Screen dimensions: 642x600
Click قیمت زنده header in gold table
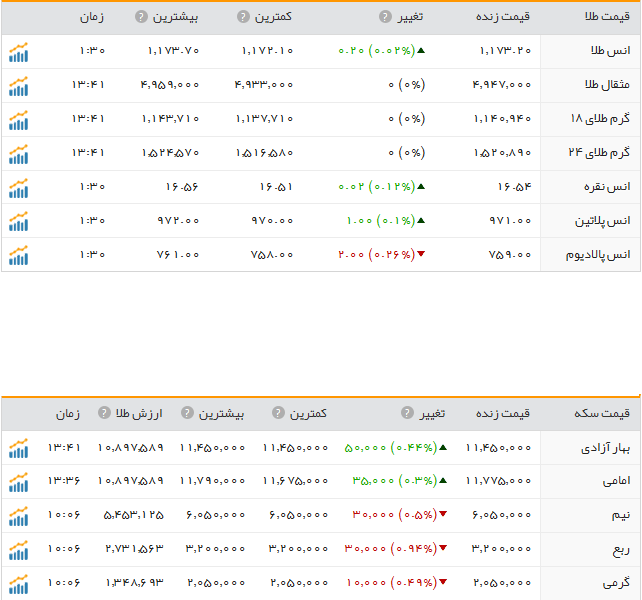click(503, 17)
